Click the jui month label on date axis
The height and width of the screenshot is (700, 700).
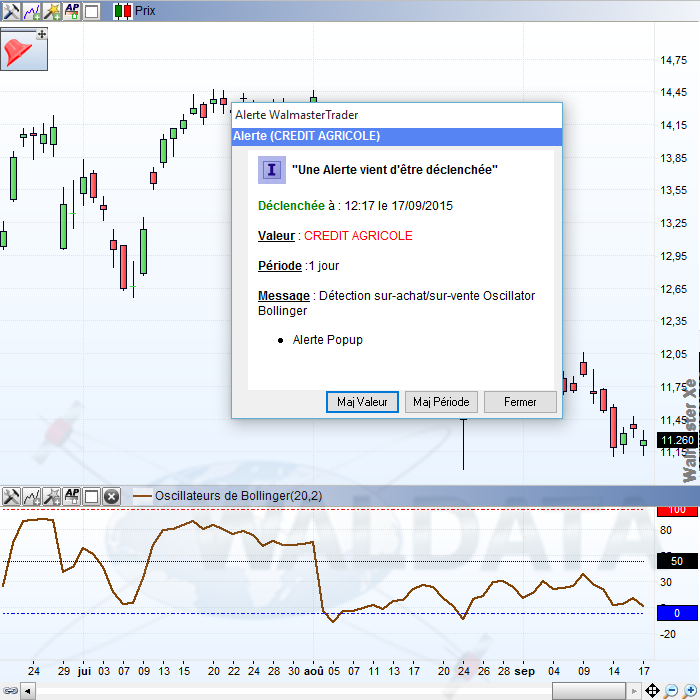pos(84,671)
